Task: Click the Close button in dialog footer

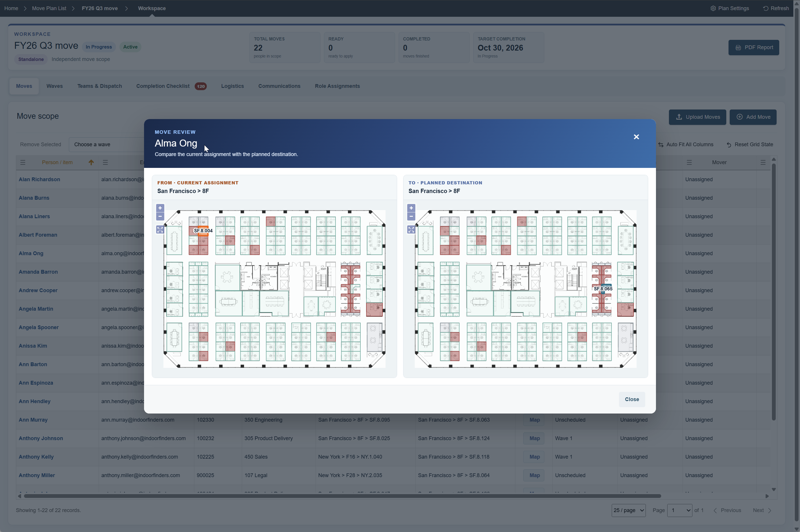Action: 632,399
